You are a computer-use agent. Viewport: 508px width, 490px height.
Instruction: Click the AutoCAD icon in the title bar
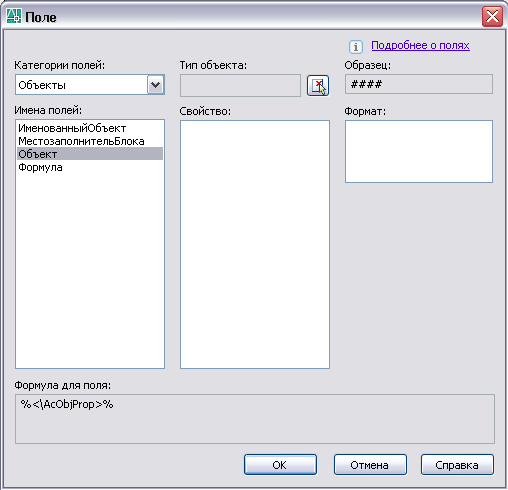14,16
